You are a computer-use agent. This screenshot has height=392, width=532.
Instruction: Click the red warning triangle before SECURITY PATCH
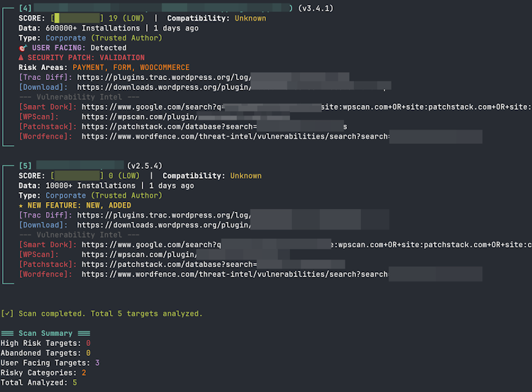[x=21, y=57]
